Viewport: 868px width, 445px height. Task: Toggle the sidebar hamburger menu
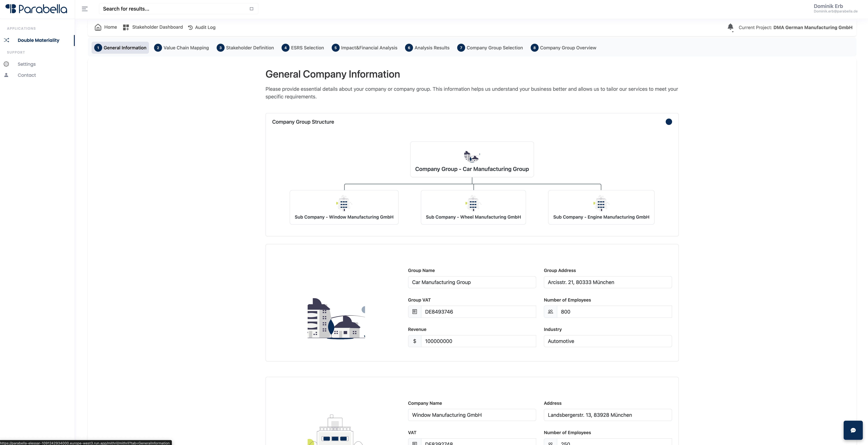(x=85, y=9)
